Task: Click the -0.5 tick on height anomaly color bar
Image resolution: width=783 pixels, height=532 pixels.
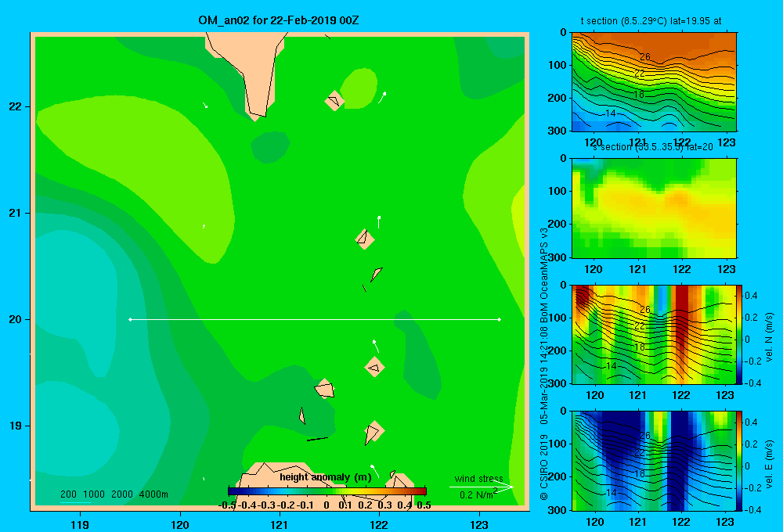Action: [227, 505]
